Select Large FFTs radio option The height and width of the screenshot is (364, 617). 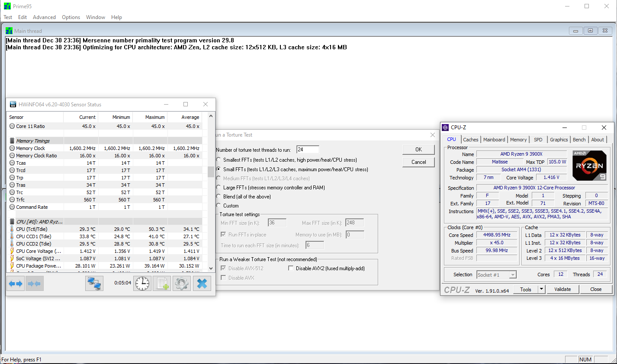coord(219,187)
